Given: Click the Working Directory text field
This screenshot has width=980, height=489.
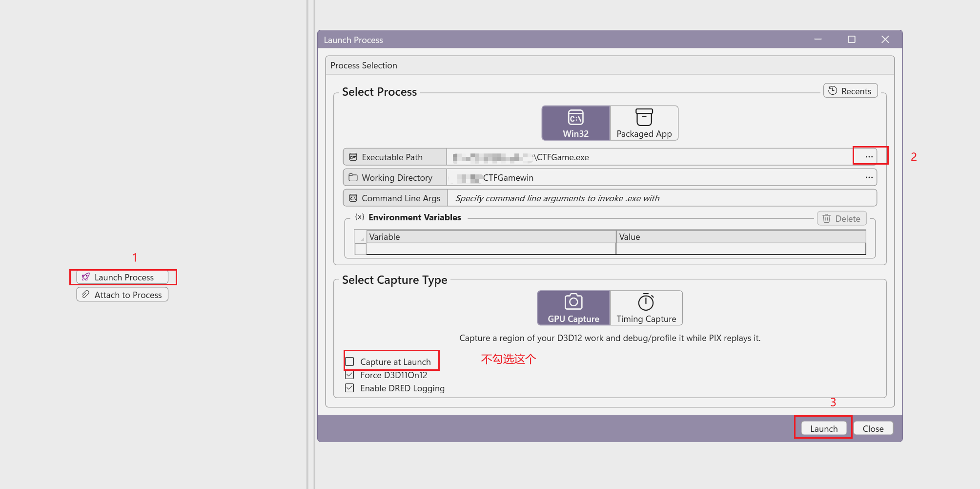Looking at the screenshot, I should click(654, 177).
